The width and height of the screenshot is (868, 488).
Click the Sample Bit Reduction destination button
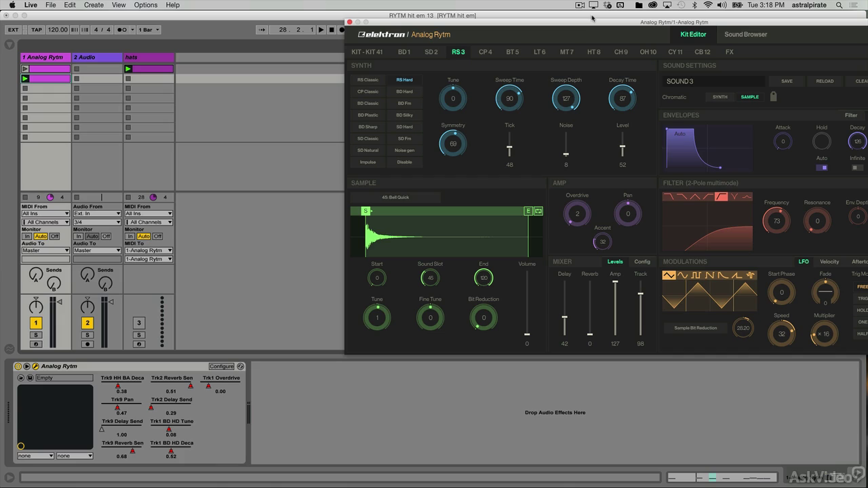click(x=695, y=328)
